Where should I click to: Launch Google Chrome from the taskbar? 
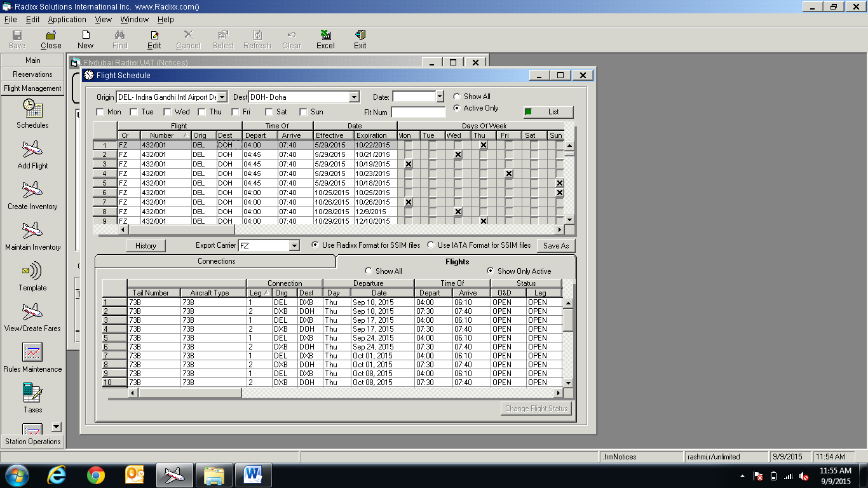coord(96,475)
